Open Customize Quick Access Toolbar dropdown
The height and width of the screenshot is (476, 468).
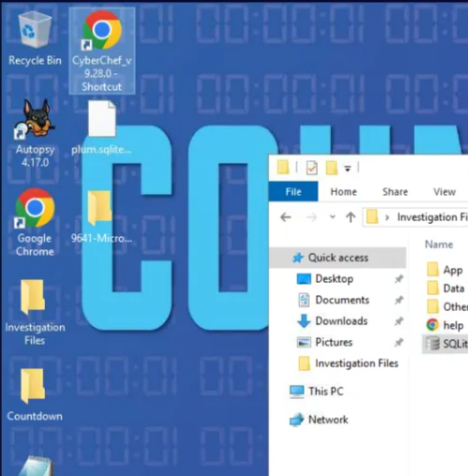(347, 169)
